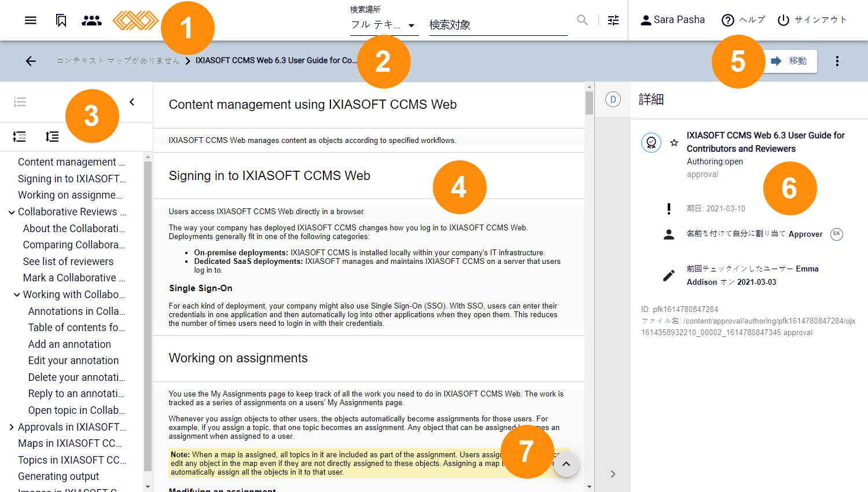Open the D details side tab

[x=613, y=100]
